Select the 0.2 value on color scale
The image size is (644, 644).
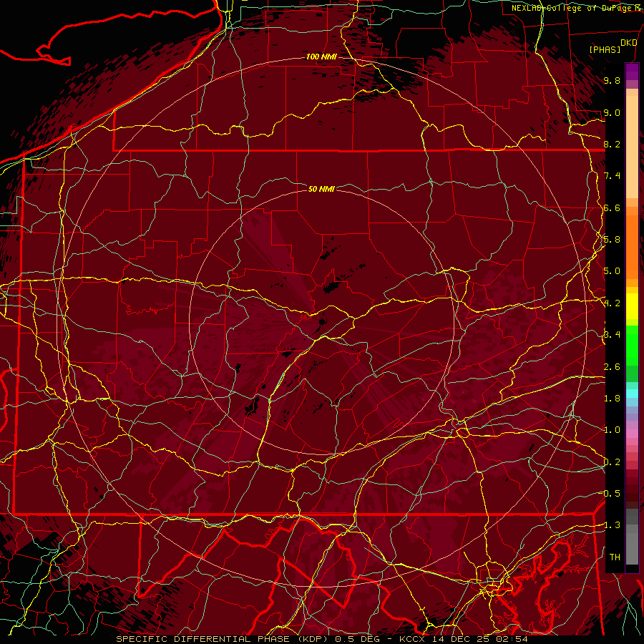click(x=612, y=462)
